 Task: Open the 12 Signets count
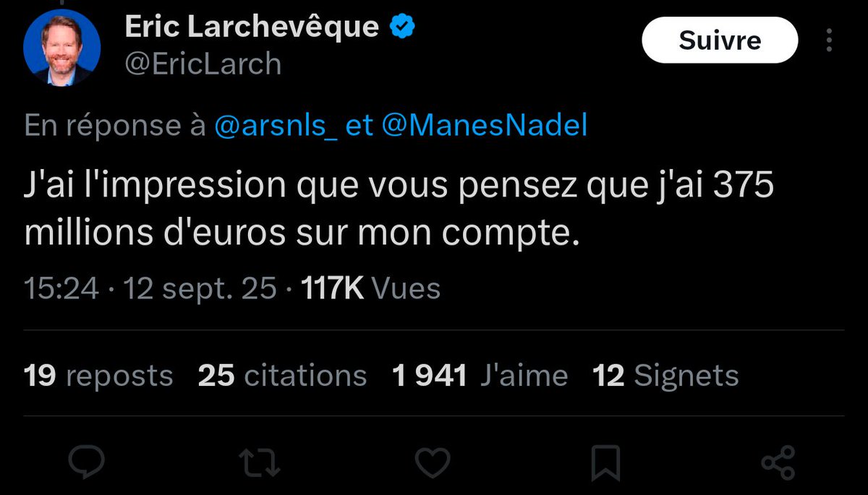click(665, 376)
